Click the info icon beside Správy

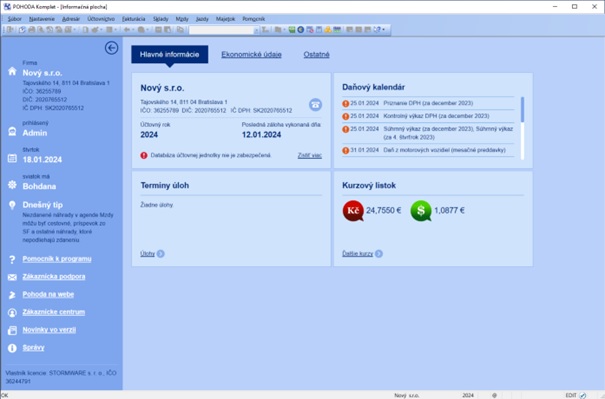point(12,348)
